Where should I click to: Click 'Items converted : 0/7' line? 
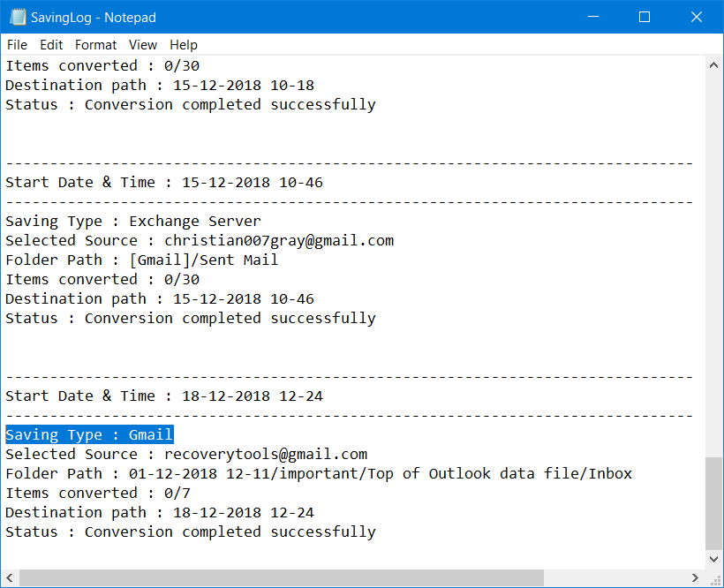tap(98, 493)
